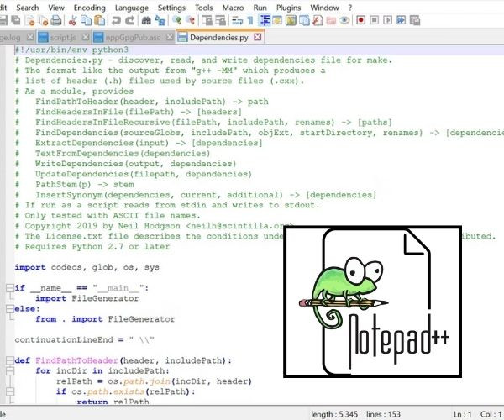Screen dimensions: 504x420
Task: Open the Document Map toolbar icon
Action: (x=291, y=20)
